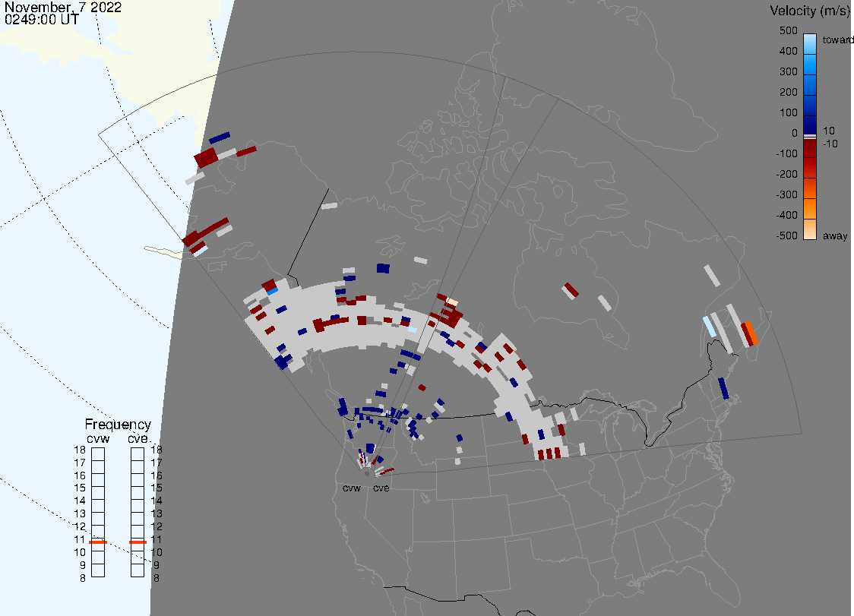Image resolution: width=854 pixels, height=616 pixels.
Task: Click the '-200' velocity scale label
Action: (786, 174)
